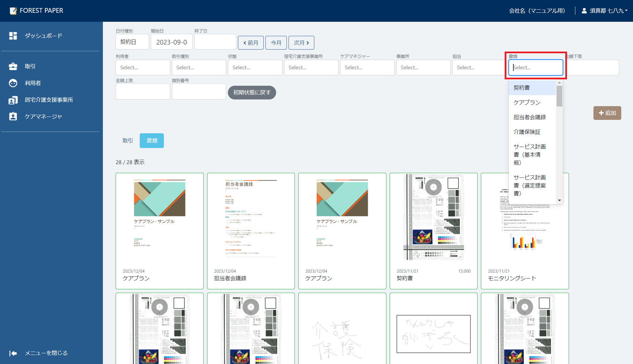Go to previous month with 前月
Image resolution: width=633 pixels, height=364 pixels.
click(x=251, y=43)
